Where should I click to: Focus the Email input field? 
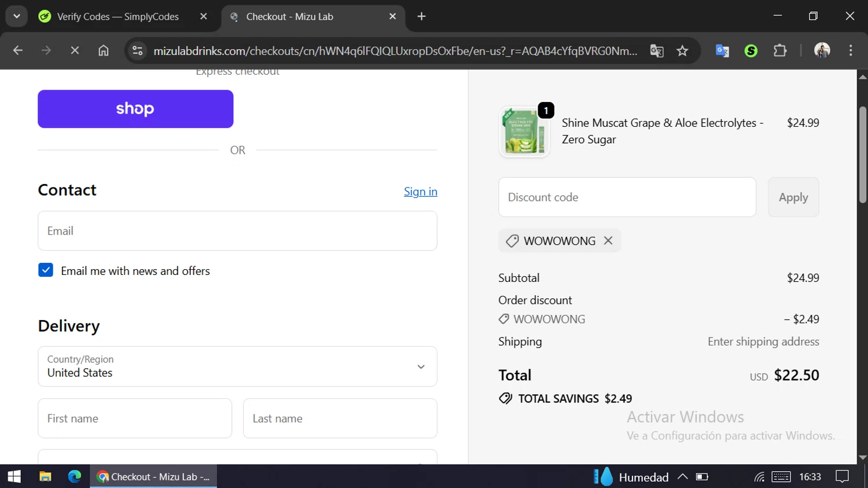237,231
